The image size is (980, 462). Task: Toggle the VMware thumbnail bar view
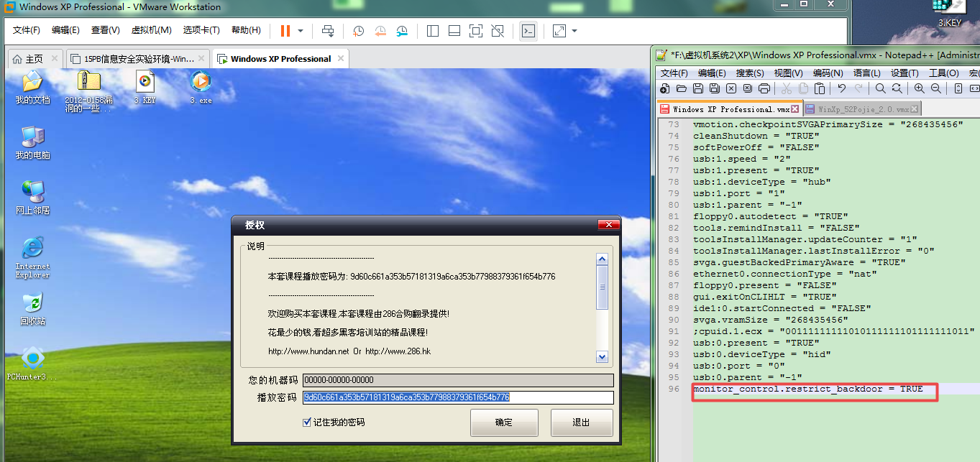coord(454,31)
